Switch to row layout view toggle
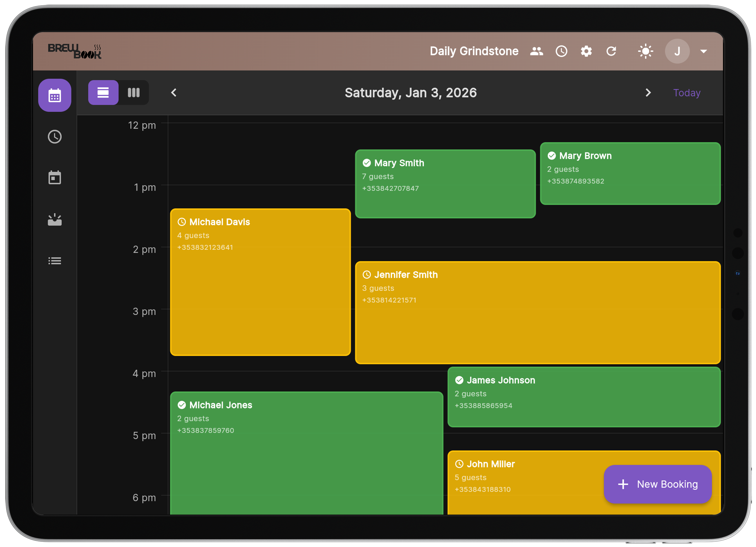This screenshot has height=547, width=756. [103, 93]
